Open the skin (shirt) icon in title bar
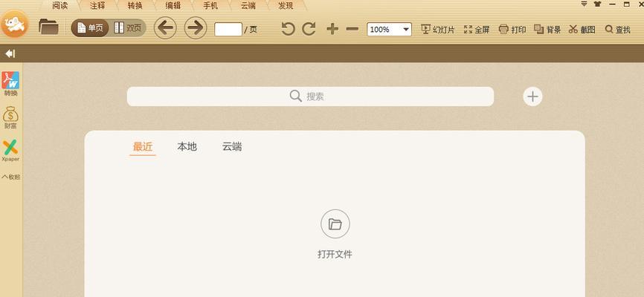Image resolution: width=644 pixels, height=297 pixels. point(597,4)
